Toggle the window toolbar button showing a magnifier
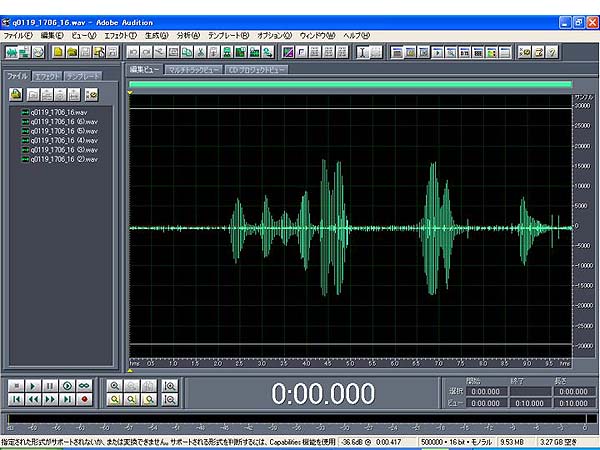The height and width of the screenshot is (450, 600). coord(451,52)
